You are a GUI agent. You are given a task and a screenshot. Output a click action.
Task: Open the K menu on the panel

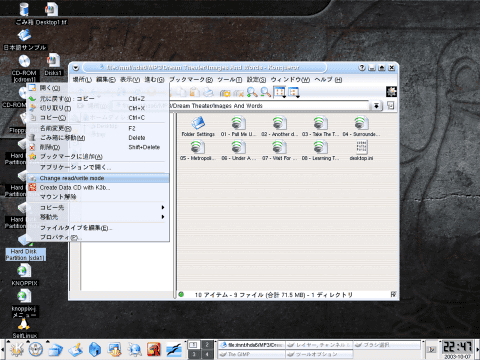(16, 349)
